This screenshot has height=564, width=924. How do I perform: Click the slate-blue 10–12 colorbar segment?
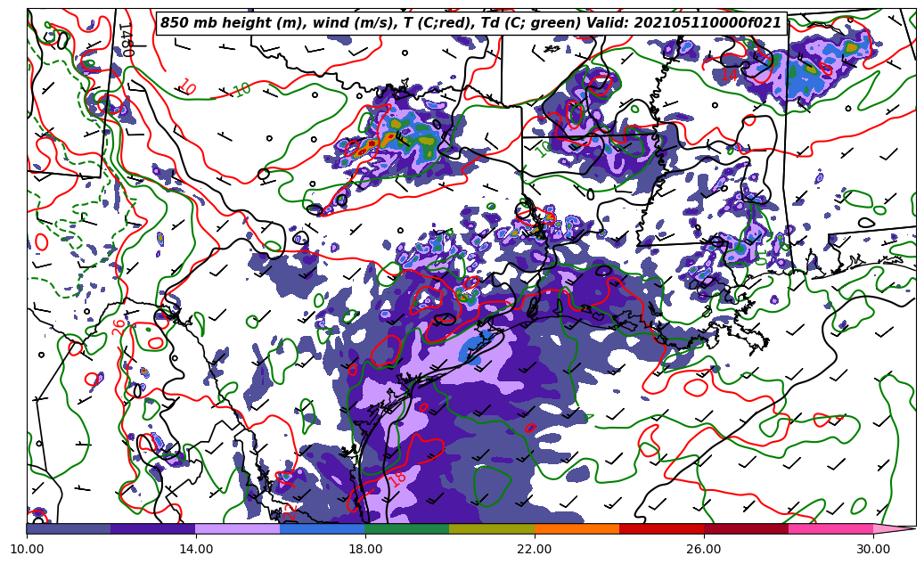(69, 528)
